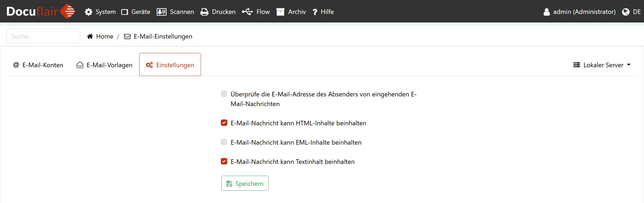
Task: Click the Speichern button
Action: click(x=245, y=183)
